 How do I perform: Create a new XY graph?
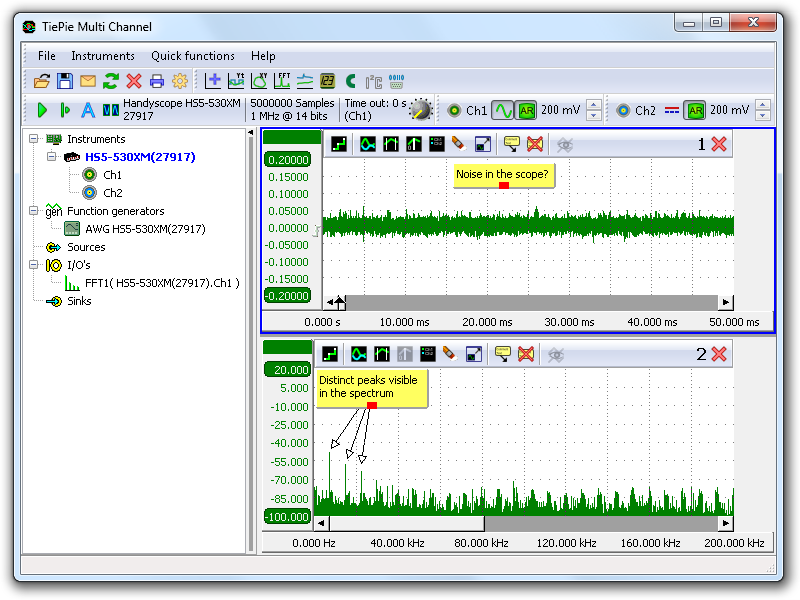click(x=259, y=81)
